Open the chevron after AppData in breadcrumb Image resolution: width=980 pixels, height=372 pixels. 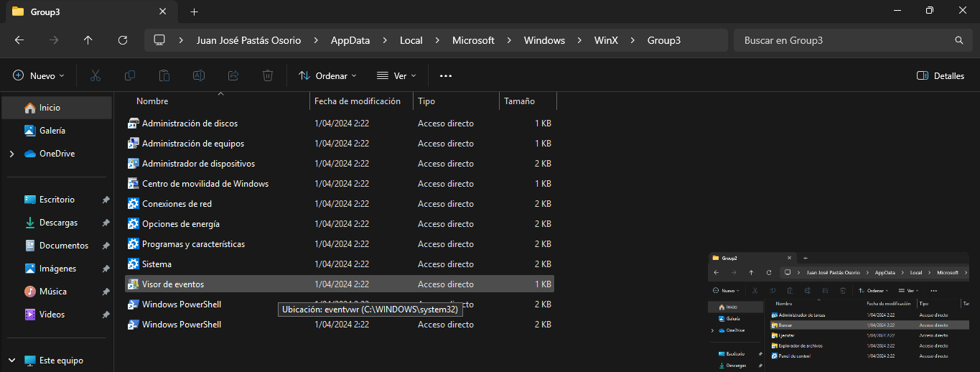pyautogui.click(x=385, y=40)
